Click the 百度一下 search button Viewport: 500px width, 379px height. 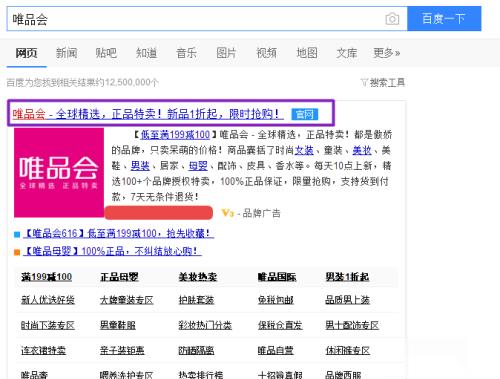(444, 19)
